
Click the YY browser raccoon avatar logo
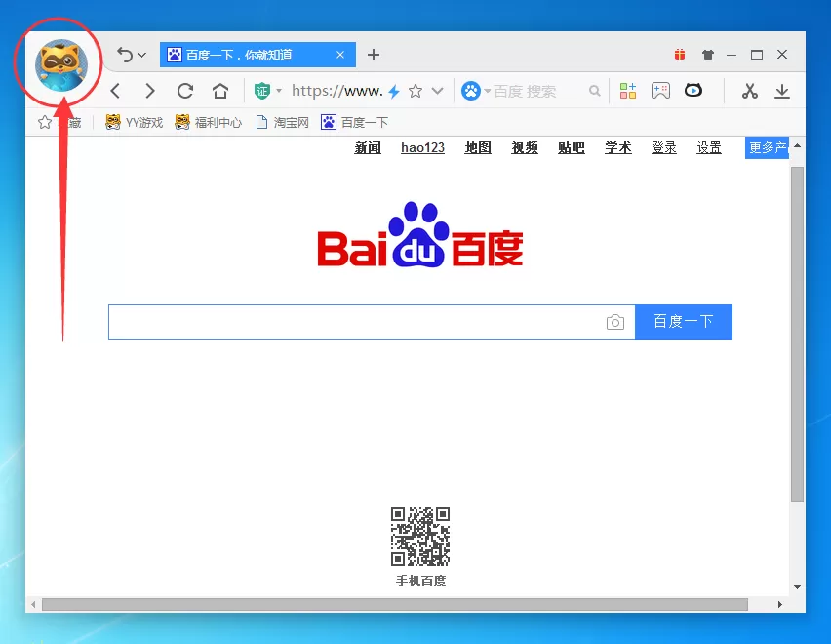coord(61,65)
